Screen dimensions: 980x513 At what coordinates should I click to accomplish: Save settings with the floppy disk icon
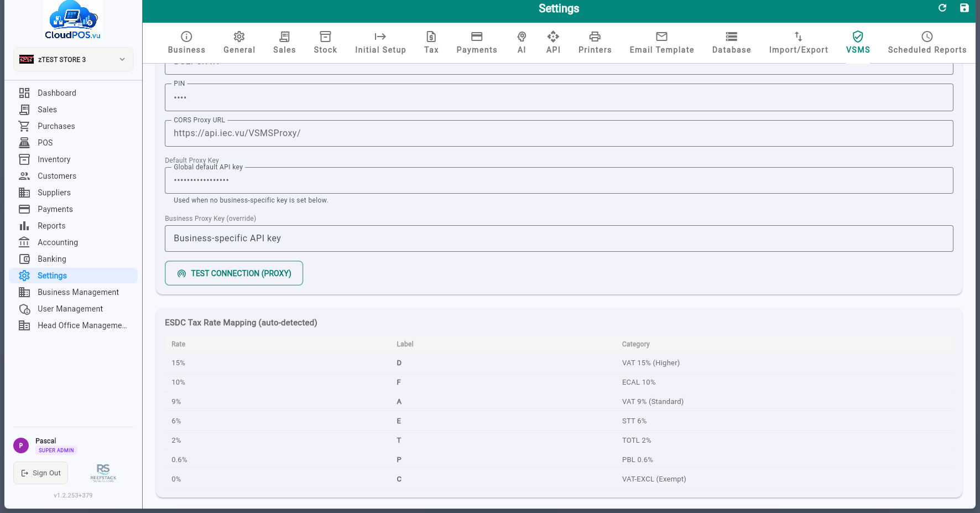pos(965,8)
